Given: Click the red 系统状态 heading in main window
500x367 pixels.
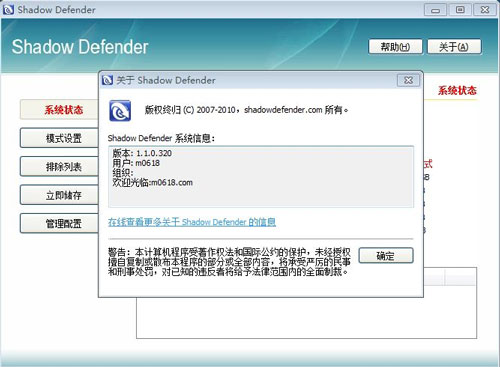Looking at the screenshot, I should [457, 91].
